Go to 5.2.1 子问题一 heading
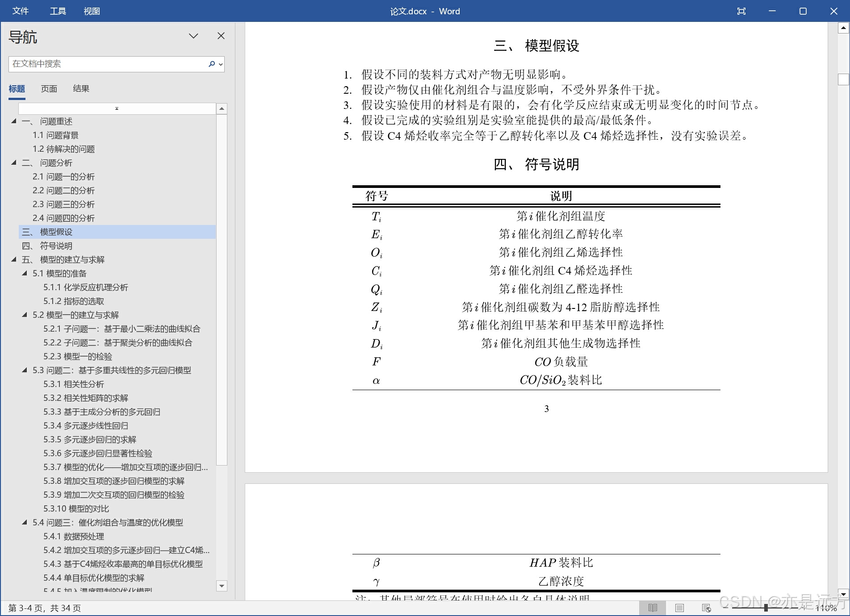850x616 pixels. point(122,329)
